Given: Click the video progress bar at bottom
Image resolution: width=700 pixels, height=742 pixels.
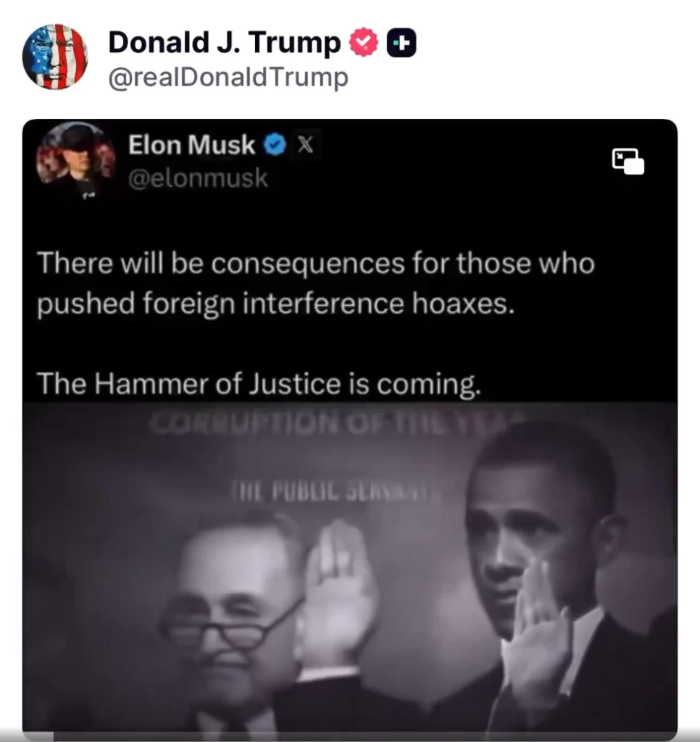Looking at the screenshot, I should (350, 738).
